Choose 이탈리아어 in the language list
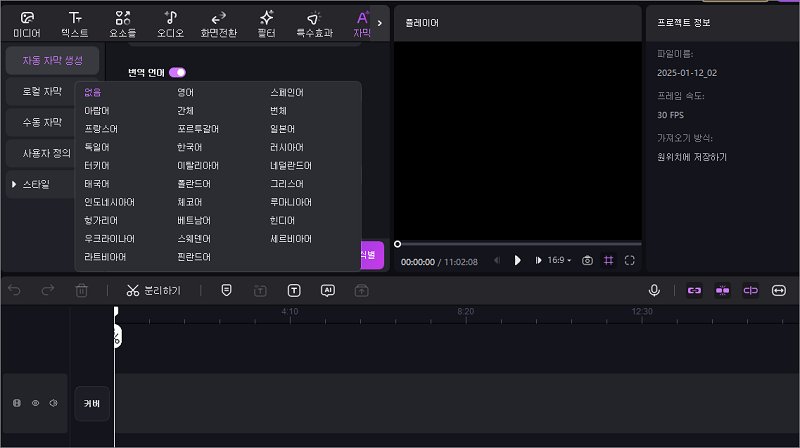 (197, 165)
